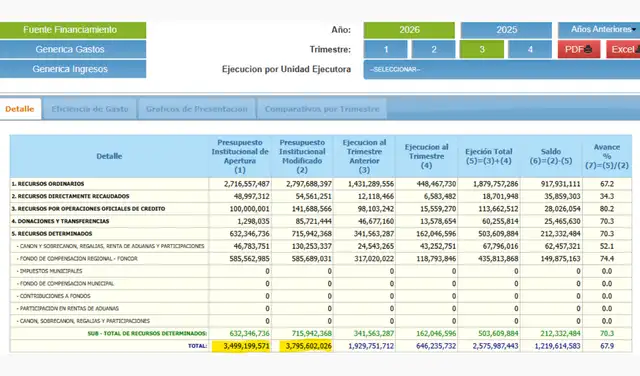Click the Ejeción Total column header
This screenshot has height=376, width=640.
pos(489,156)
